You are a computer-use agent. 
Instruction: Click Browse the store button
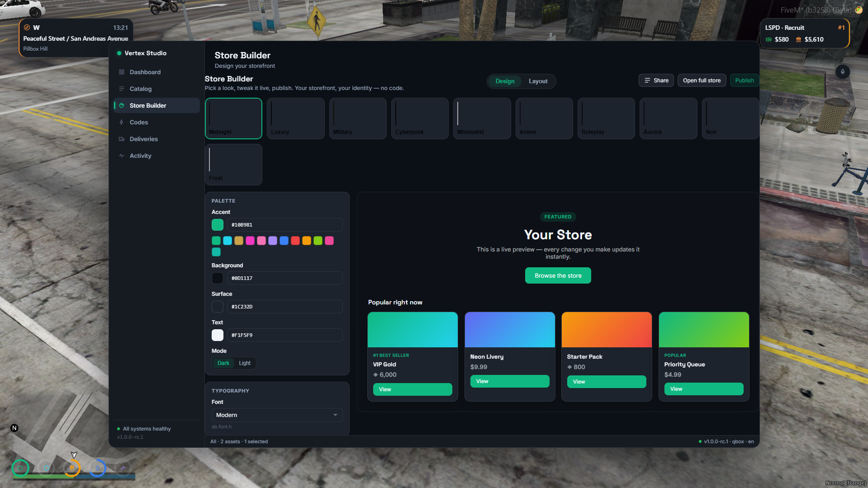click(558, 276)
